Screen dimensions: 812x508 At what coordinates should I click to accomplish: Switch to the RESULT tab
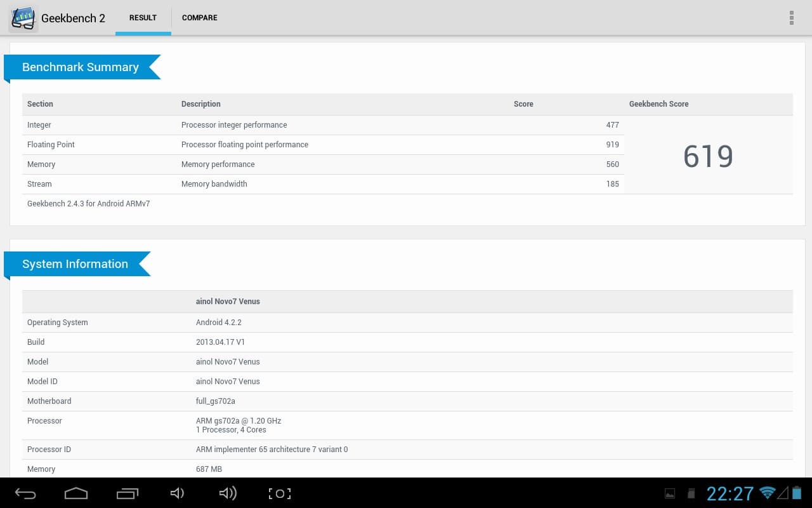click(x=143, y=18)
